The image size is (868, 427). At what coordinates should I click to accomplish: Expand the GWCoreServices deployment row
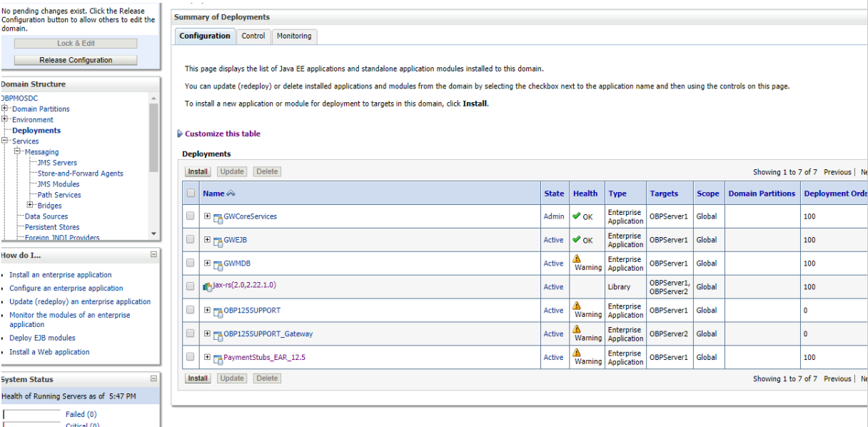(206, 216)
